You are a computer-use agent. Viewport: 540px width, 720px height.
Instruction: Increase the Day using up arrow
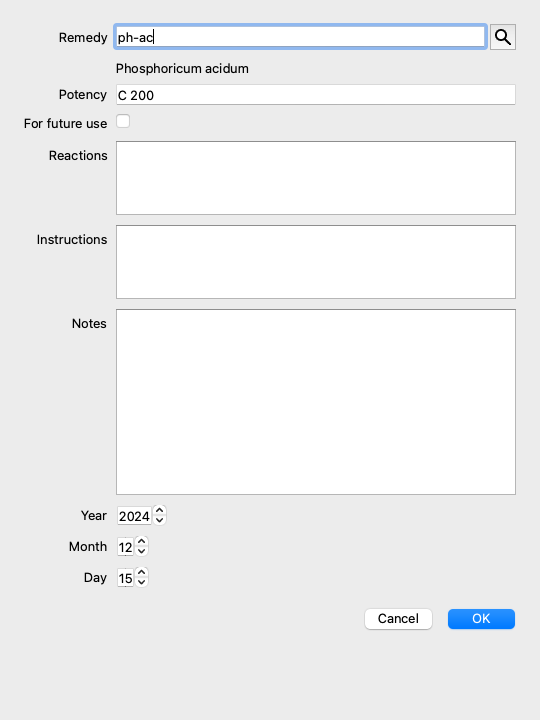click(141, 572)
